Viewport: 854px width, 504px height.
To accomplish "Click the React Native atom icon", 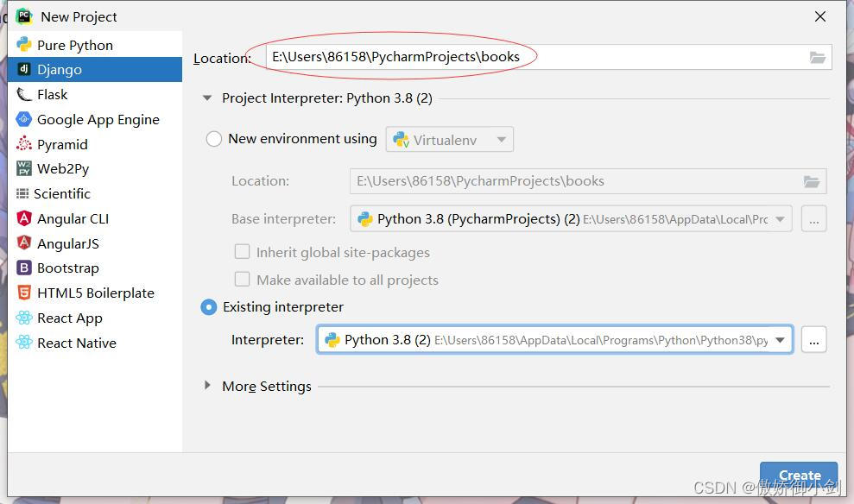I will [24, 343].
